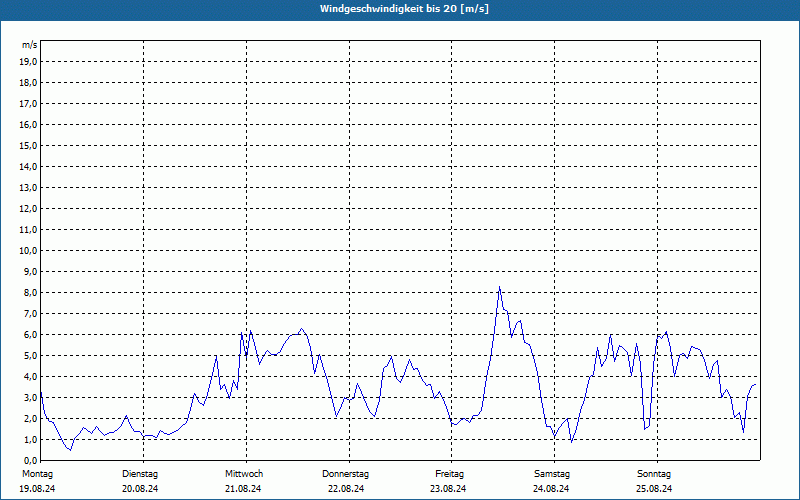This screenshot has width=800, height=500.
Task: Click the chart title 'Windgeschwindigkeit bis 20 [m/s]'
Action: coord(404,9)
